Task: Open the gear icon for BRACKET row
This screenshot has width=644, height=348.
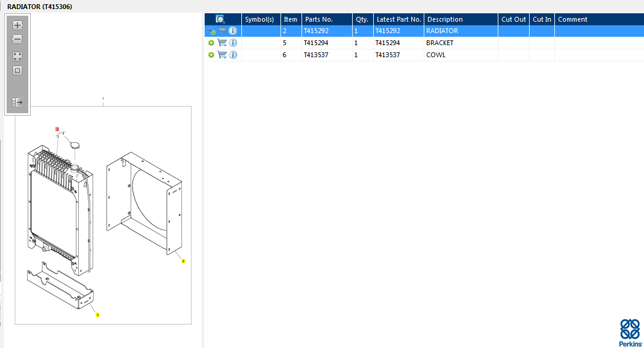Action: (x=211, y=43)
